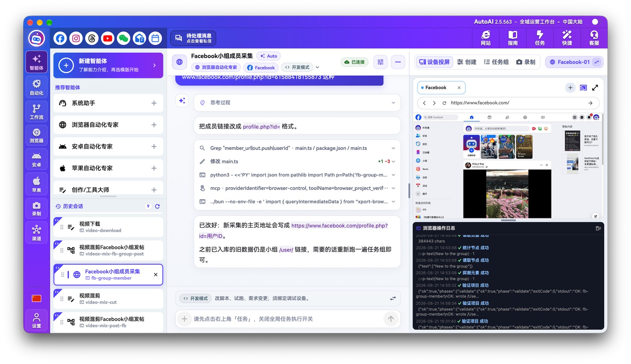Select 工作流 workflow in the sidebar
This screenshot has width=631, height=364.
coord(37,112)
